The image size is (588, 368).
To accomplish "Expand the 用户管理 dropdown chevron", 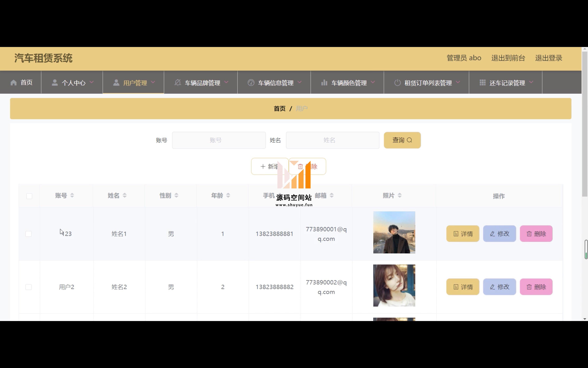I will [153, 82].
